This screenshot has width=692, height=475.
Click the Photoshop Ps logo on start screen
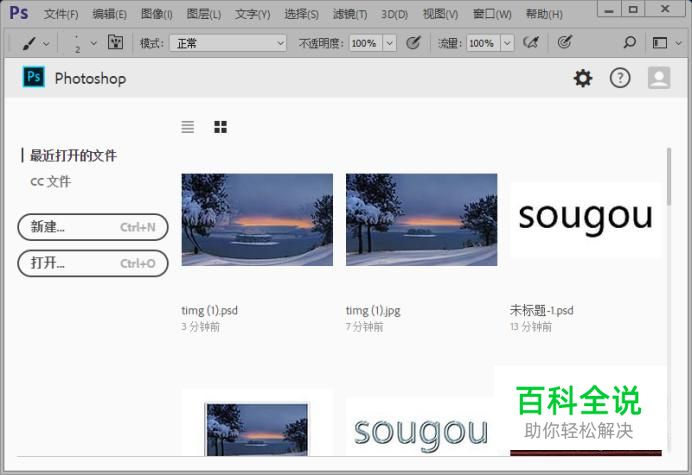click(x=34, y=77)
